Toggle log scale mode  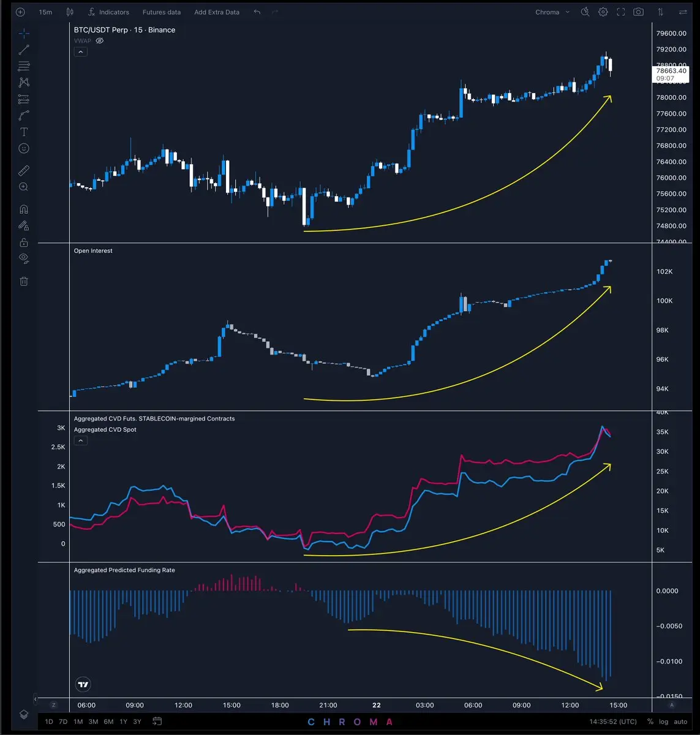[664, 722]
